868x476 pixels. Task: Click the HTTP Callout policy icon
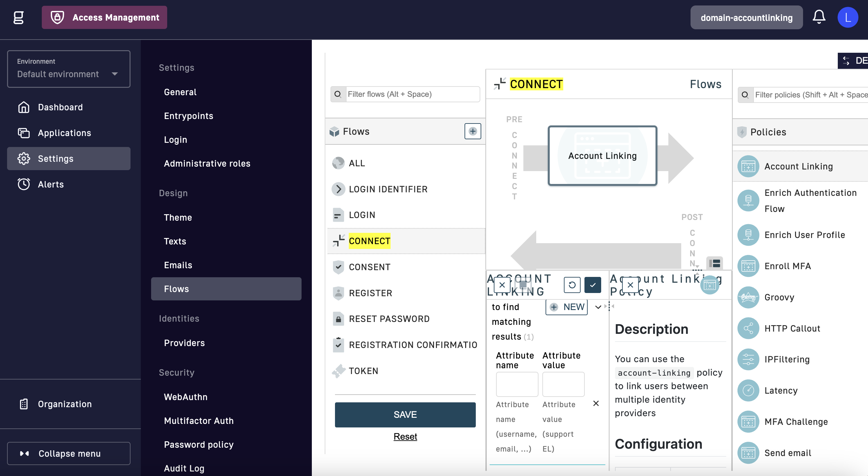pyautogui.click(x=748, y=328)
